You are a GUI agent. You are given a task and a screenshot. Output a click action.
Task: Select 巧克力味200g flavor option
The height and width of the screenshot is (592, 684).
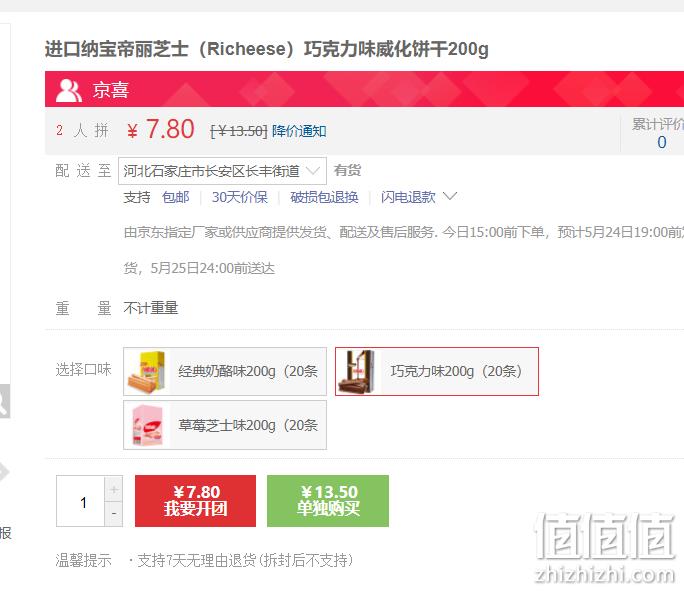click(437, 372)
